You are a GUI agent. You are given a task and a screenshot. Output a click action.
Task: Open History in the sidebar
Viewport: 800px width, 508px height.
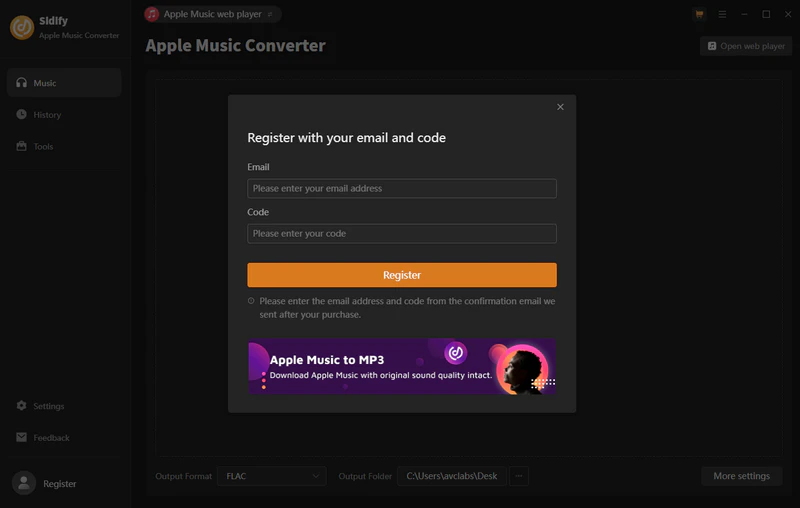click(64, 115)
